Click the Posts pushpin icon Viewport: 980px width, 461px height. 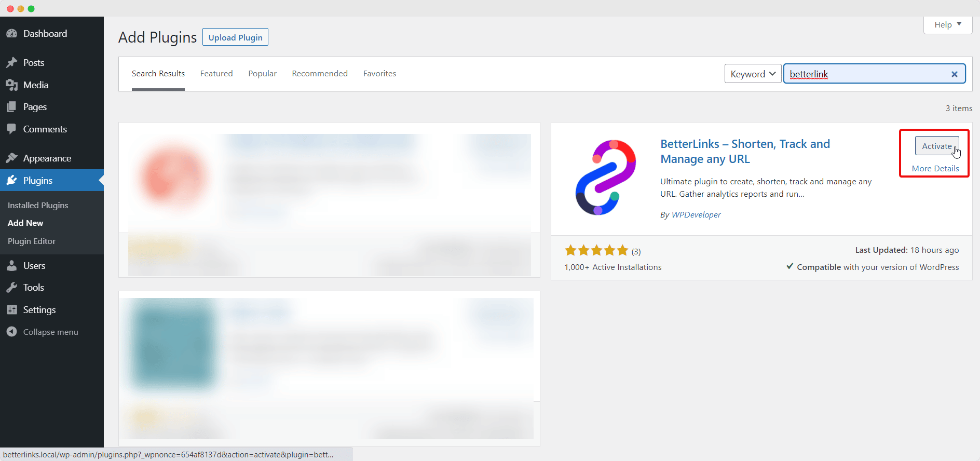point(12,63)
